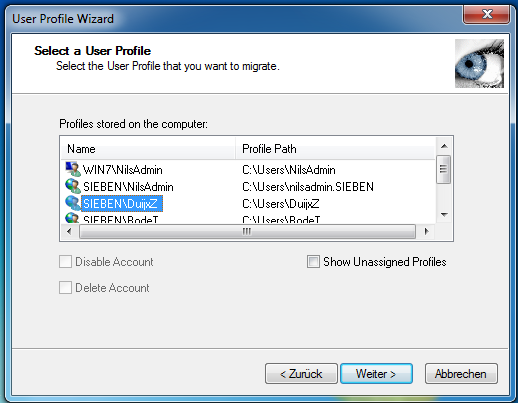Viewport: 518px width, 403px height.
Task: Click the SIEBEN\DuijxZ profile icon
Action: coord(73,203)
